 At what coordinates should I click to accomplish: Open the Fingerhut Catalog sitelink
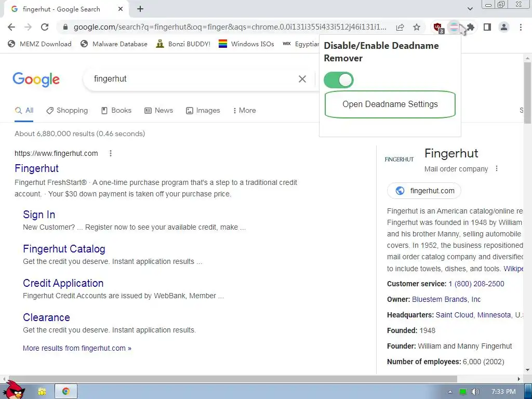(64, 249)
